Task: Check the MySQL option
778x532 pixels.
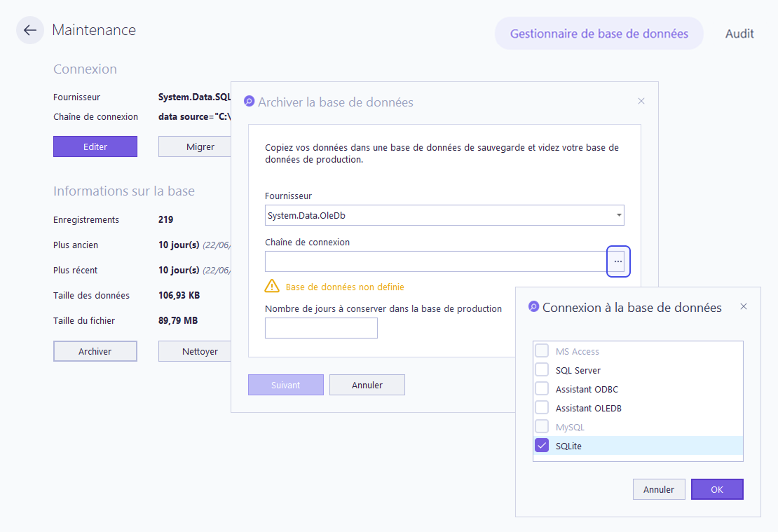Action: [x=542, y=426]
